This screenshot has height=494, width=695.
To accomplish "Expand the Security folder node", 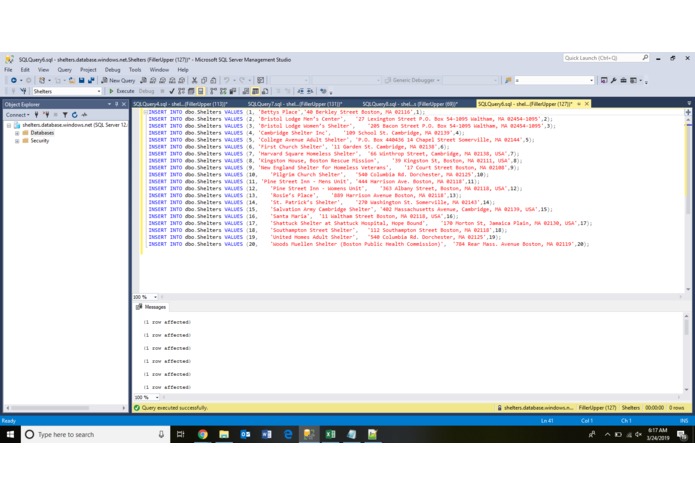I will point(17,141).
